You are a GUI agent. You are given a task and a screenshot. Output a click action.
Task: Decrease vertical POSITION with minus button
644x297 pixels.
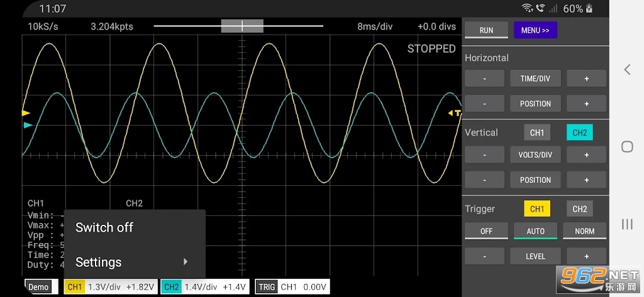(x=484, y=180)
